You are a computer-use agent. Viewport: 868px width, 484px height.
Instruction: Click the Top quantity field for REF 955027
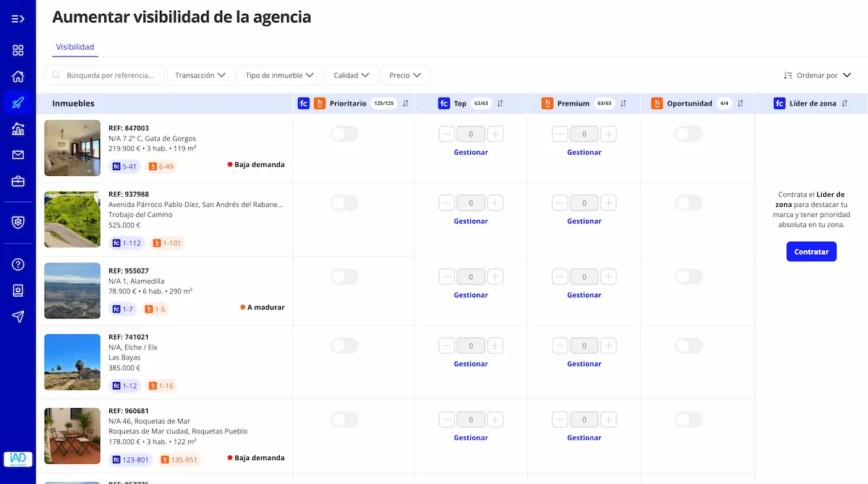coord(471,276)
